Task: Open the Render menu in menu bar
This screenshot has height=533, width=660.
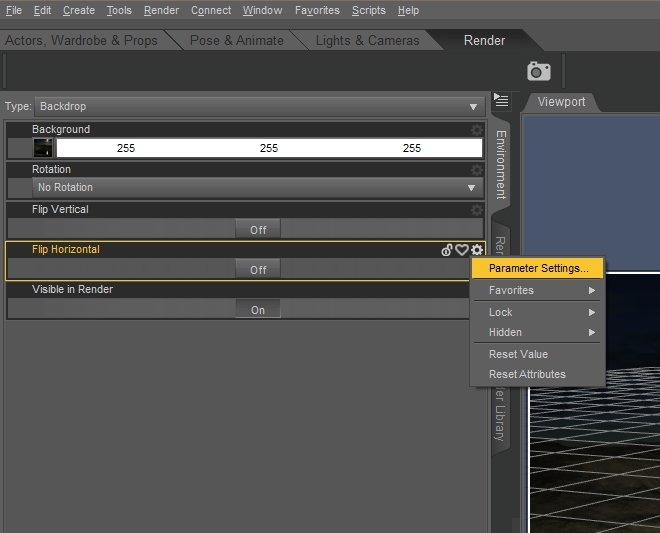Action: (x=161, y=10)
